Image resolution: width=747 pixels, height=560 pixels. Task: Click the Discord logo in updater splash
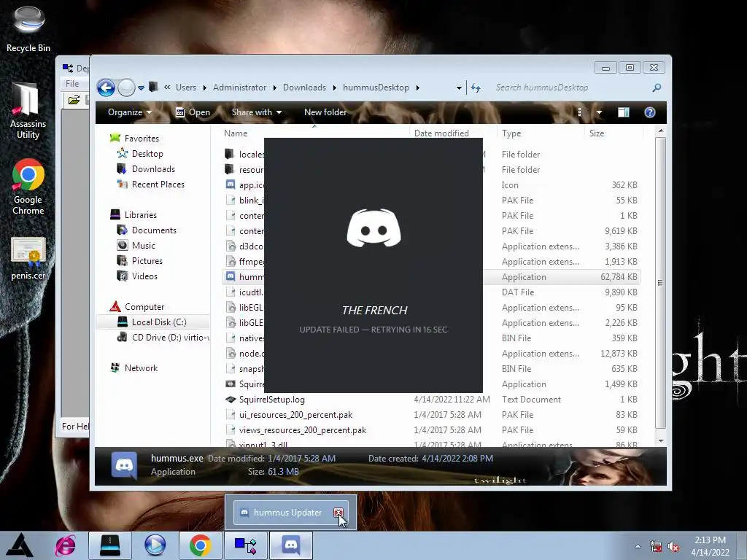coord(374,227)
